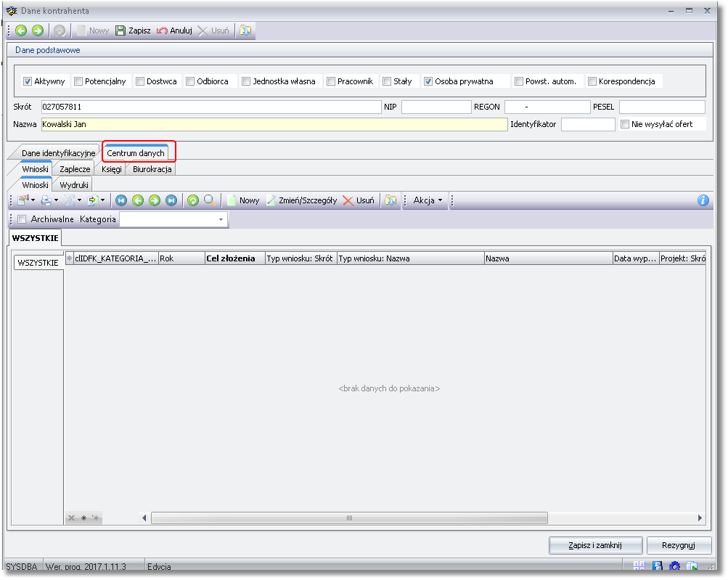Click Nowy in the grid toolbar
This screenshot has width=728, height=580.
tap(244, 200)
